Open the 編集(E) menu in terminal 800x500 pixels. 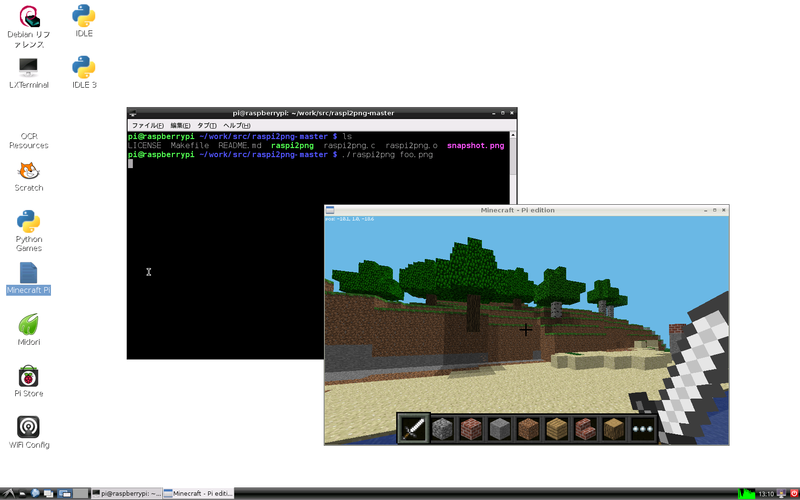click(180, 126)
